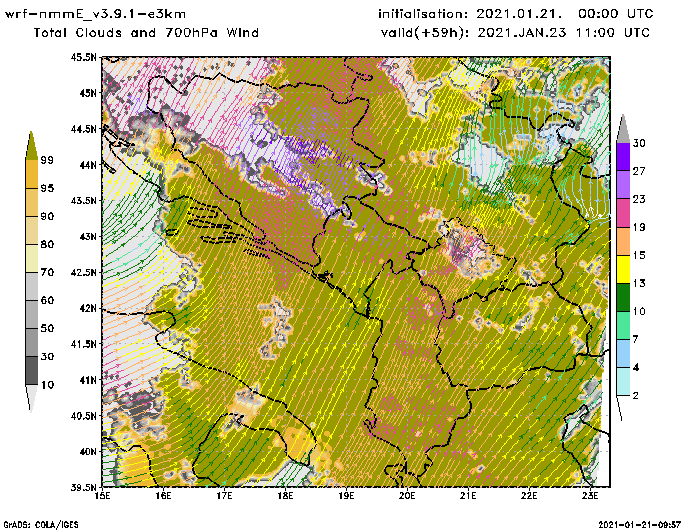This screenshot has height=530, width=700.
Task: Pick the dark green 10–13 wind swatch
Action: click(623, 297)
